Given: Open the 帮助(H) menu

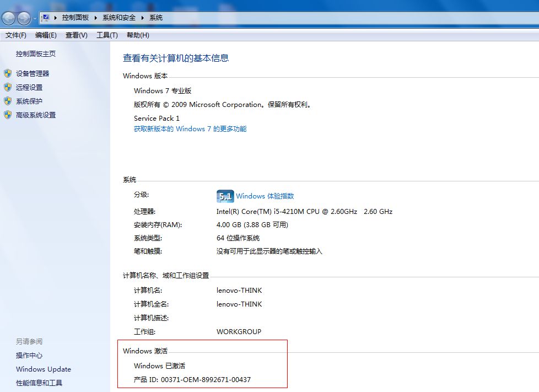Looking at the screenshot, I should [x=138, y=35].
